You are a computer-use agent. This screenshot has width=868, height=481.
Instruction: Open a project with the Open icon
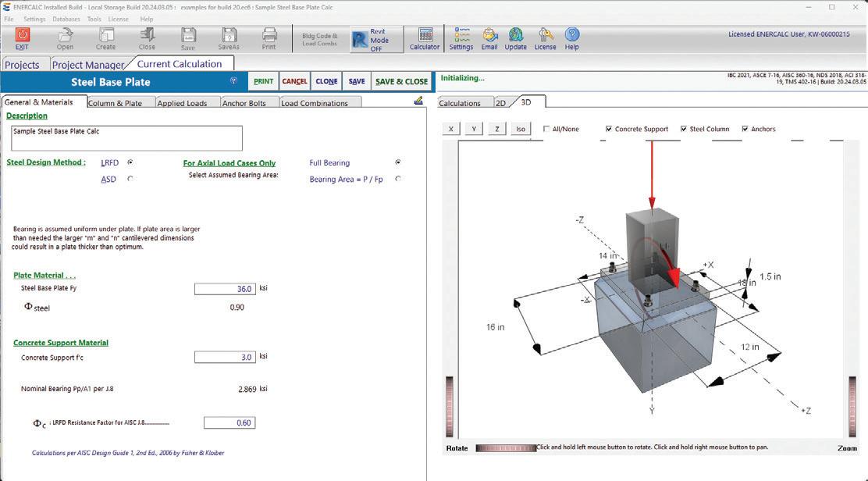tap(65, 39)
